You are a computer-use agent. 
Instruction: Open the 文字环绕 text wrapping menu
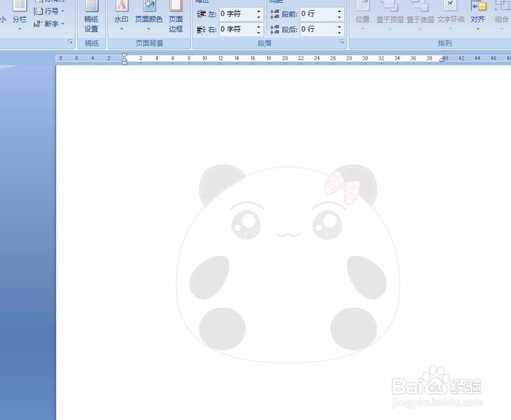pos(451,16)
